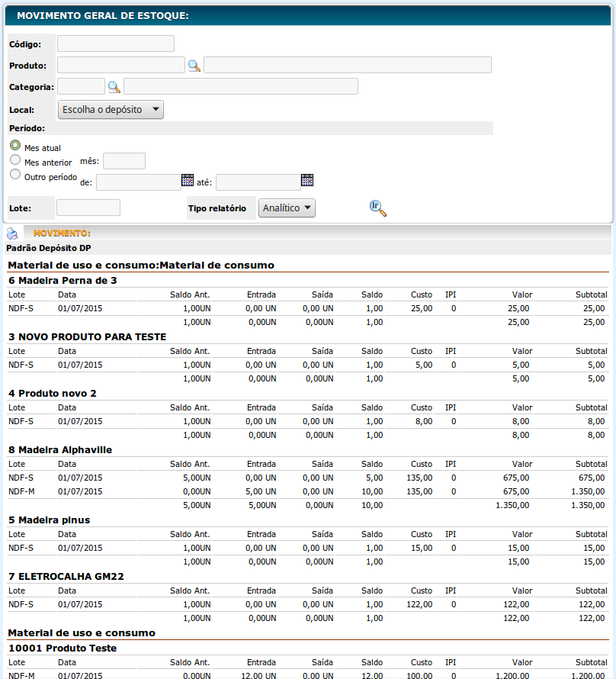Click the Produto search magnifier icon

[x=194, y=66]
